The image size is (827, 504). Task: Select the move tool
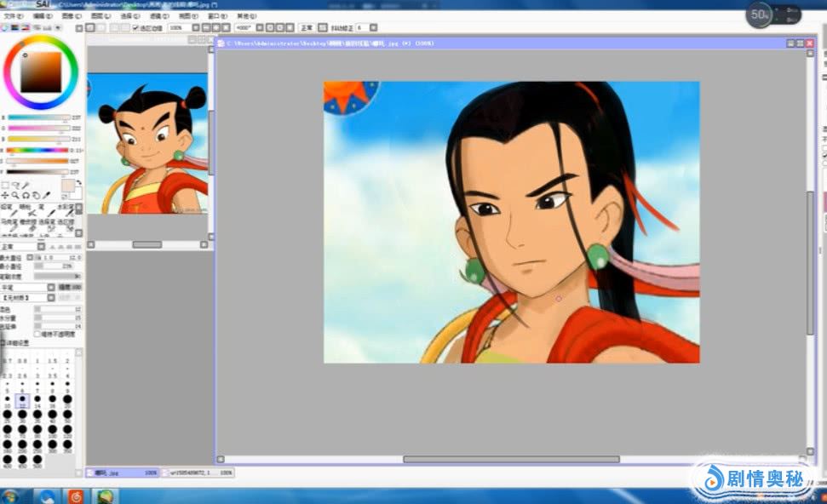pos(5,195)
